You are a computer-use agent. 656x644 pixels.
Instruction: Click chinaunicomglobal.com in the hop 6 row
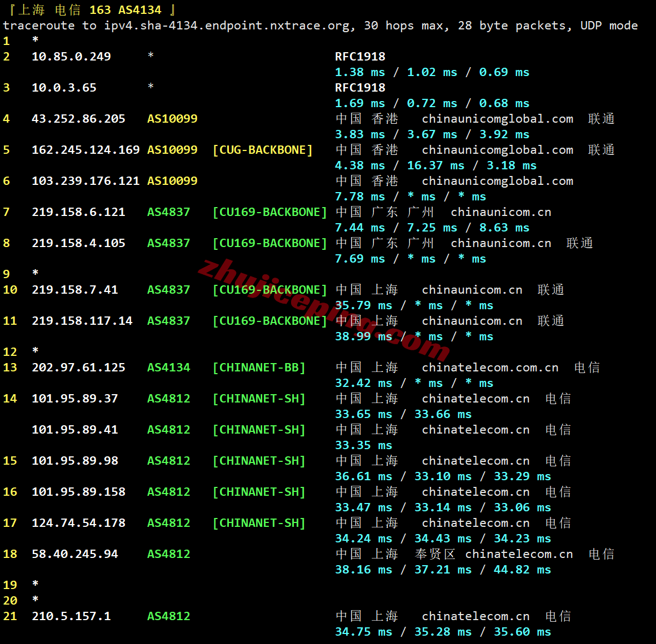click(498, 181)
